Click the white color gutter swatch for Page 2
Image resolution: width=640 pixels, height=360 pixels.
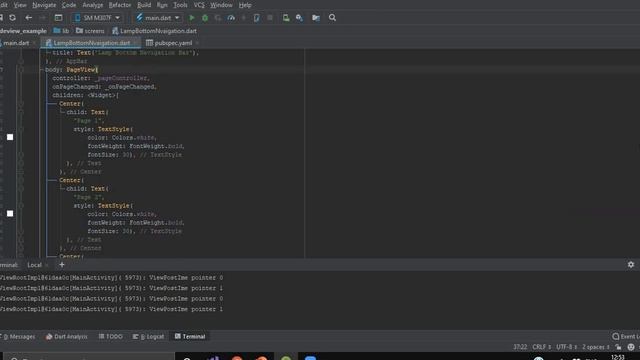(10, 213)
